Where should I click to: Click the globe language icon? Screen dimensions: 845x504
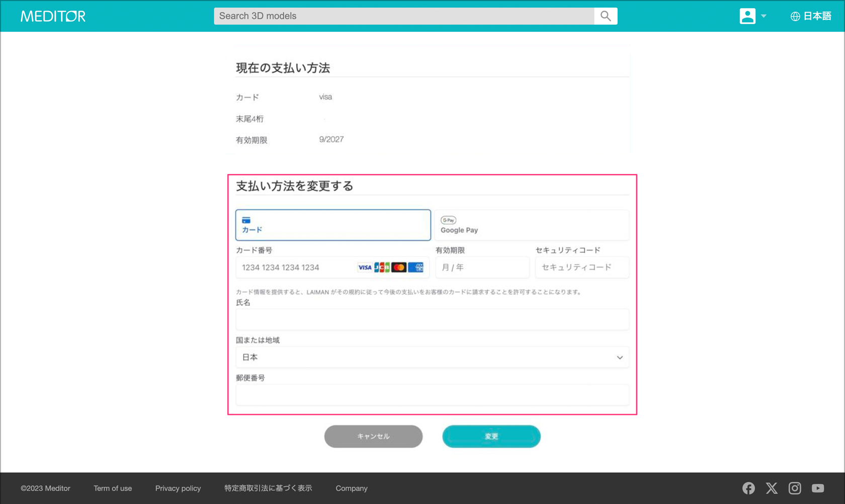coord(795,16)
